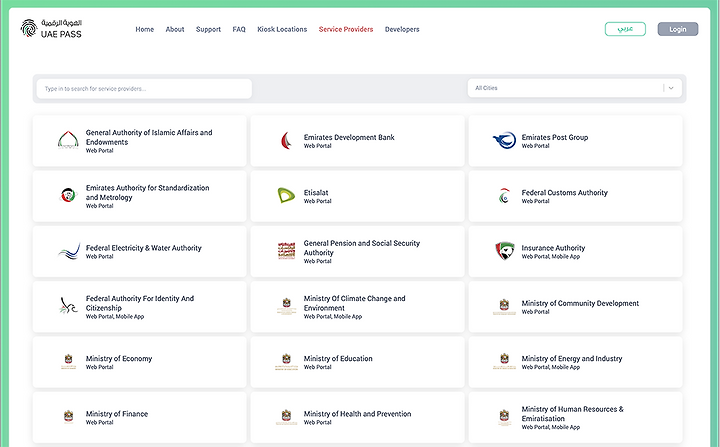Click the chevron arrow in cities filter
The image size is (720, 447).
pyautogui.click(x=671, y=88)
